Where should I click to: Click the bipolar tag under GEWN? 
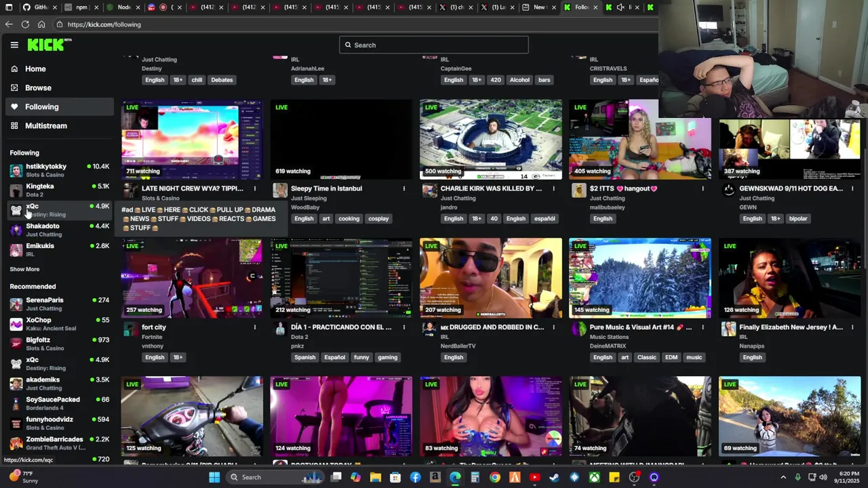point(798,218)
